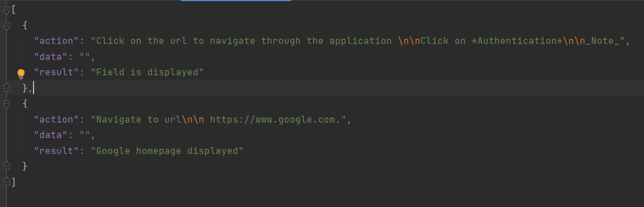
Task: Click the "data" key in the first object
Action: click(51, 56)
